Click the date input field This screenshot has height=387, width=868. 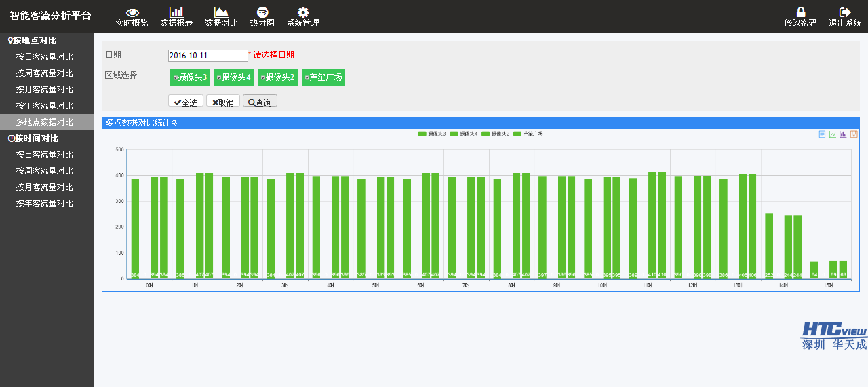tap(208, 56)
